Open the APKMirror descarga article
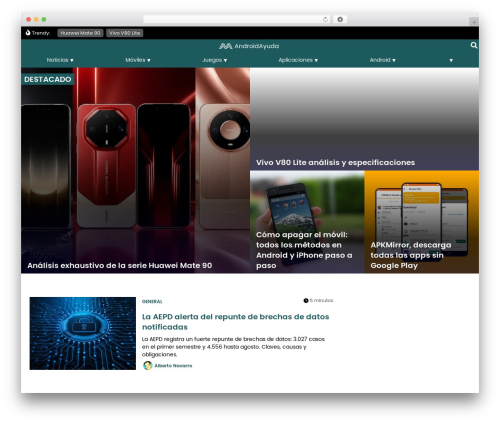Screen dimensions: 500x423 411,255
